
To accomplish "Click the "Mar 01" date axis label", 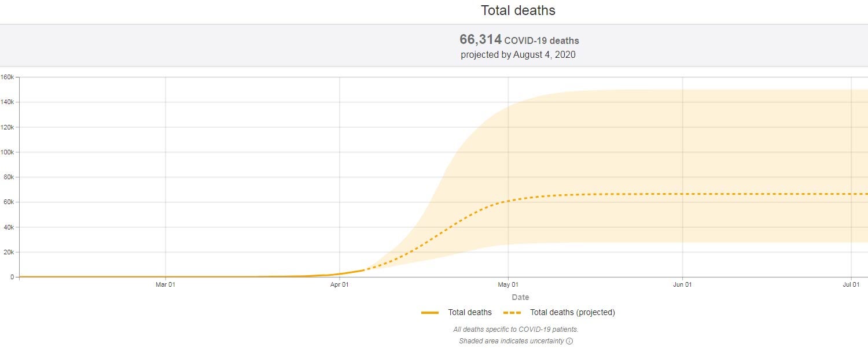I will [165, 284].
